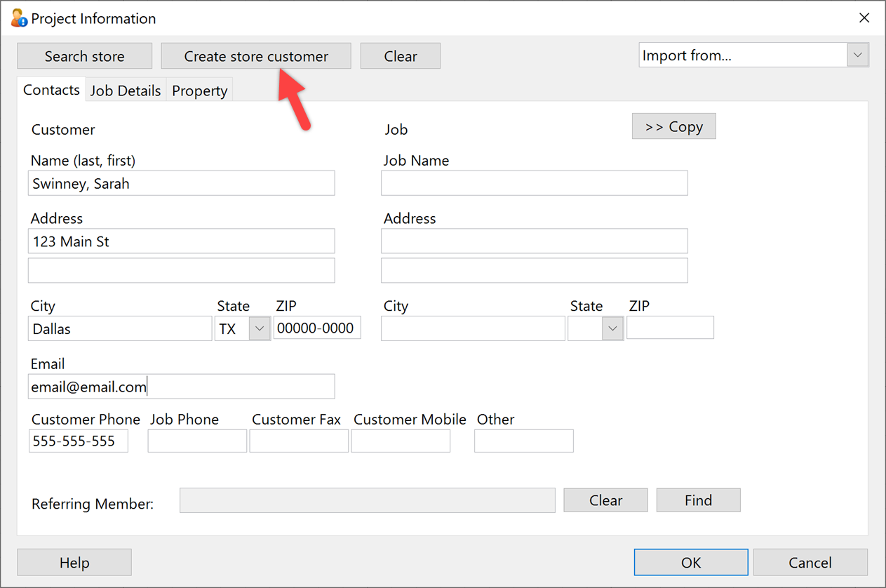Focus the customer Name field with Swinney, Sarah
Screen dimensions: 886x588
pos(182,183)
